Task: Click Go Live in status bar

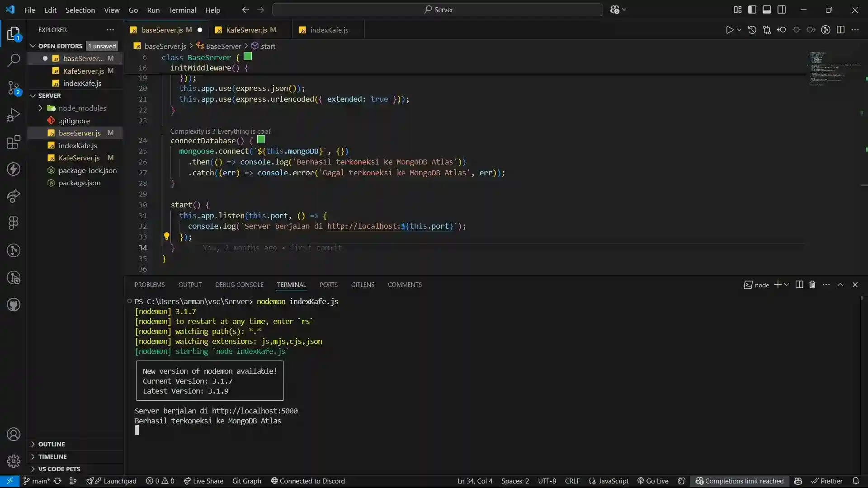Action: click(x=653, y=481)
